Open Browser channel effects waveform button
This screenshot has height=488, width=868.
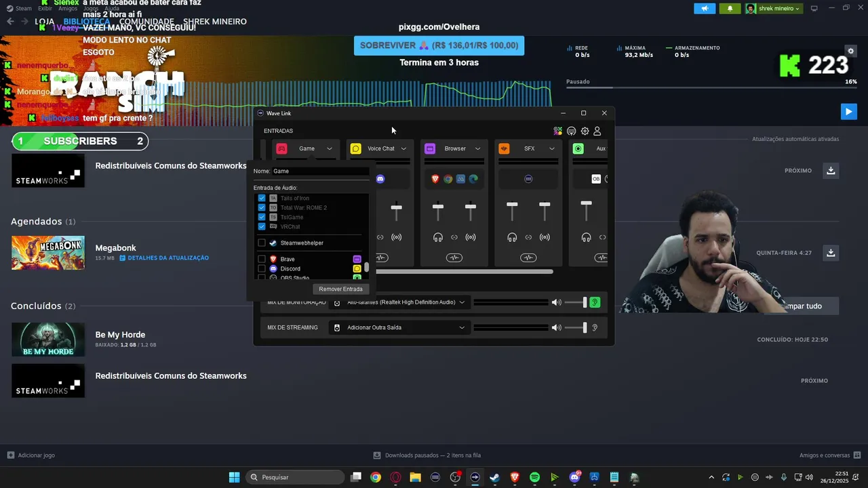tap(454, 258)
